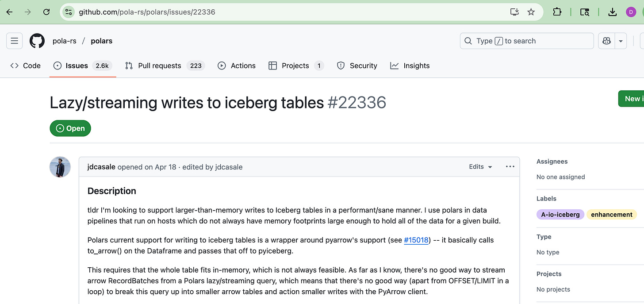This screenshot has height=304, width=644.
Task: Open the site settings dropdown in address bar
Action: 69,12
